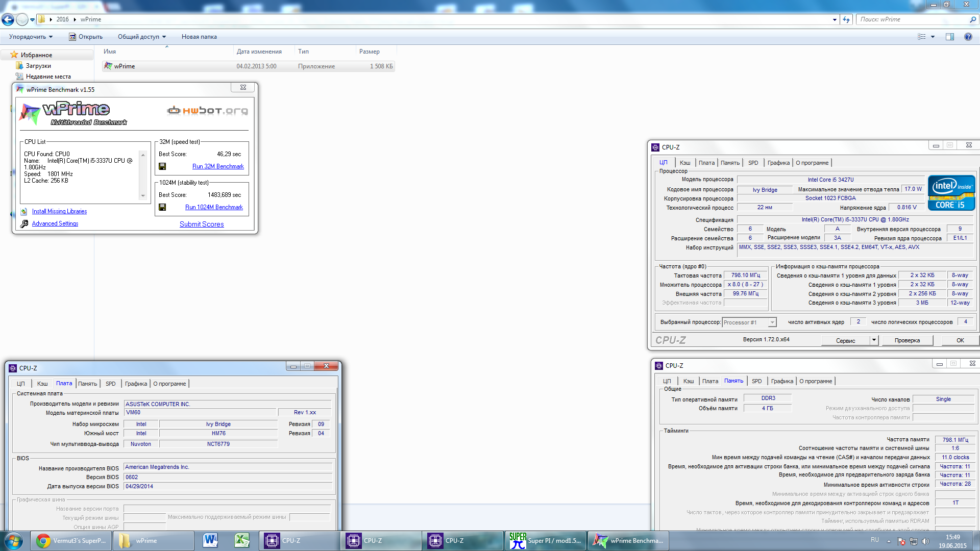
Task: Click the Explorer forward navigation arrow
Action: (22, 19)
